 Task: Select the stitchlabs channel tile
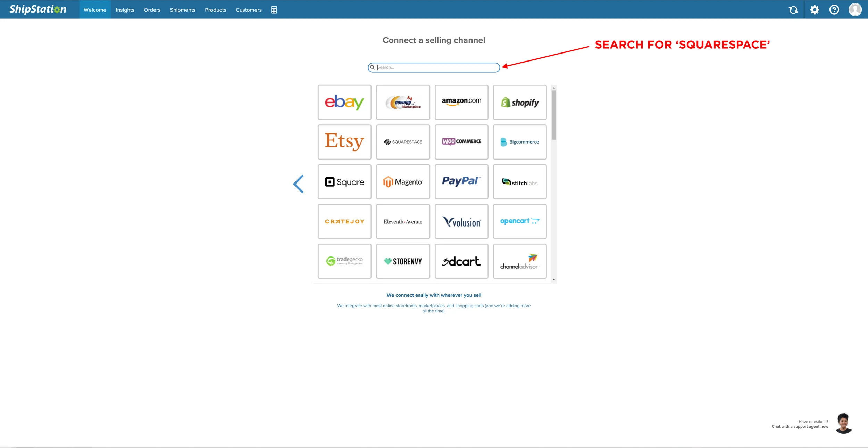click(520, 182)
